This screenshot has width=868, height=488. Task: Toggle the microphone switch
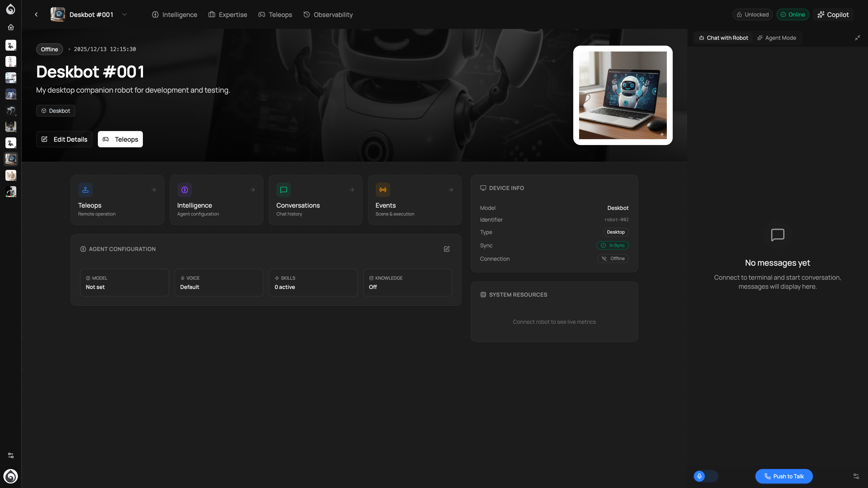[705, 476]
